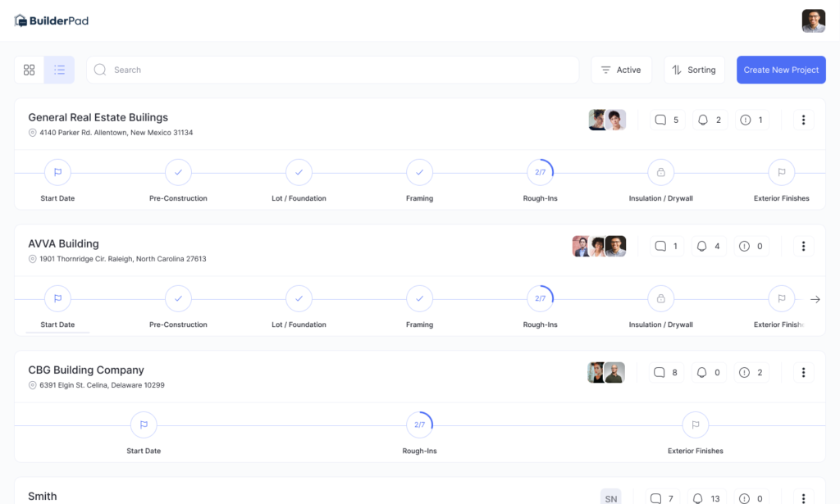Open more options for AVVA Building

(803, 246)
